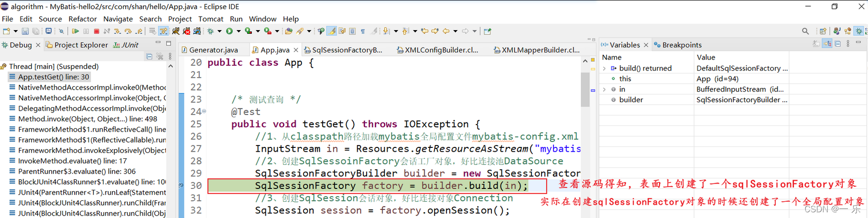
Task: Click the Step Return icon
Action: 139,31
